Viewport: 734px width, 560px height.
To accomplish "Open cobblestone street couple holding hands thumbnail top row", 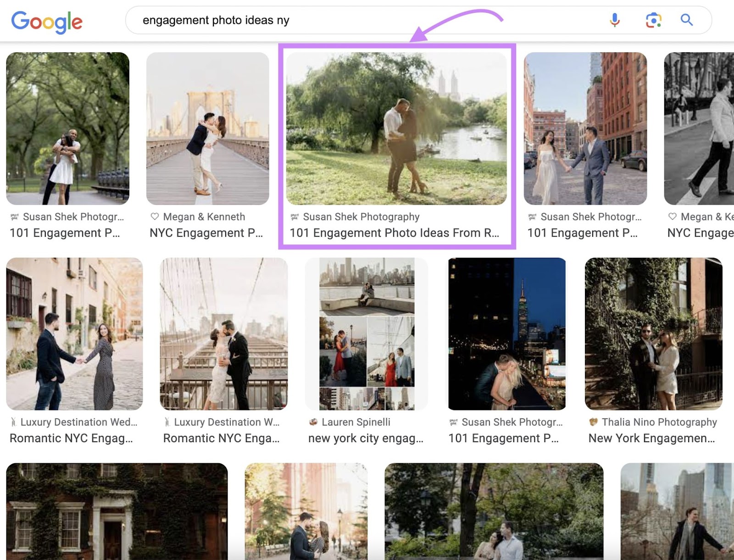I will point(585,128).
